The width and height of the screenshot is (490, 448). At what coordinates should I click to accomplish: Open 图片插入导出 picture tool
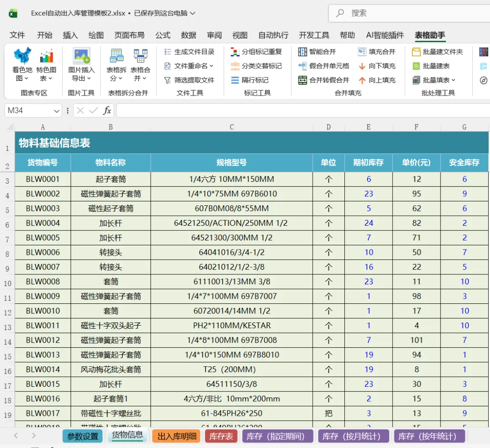[x=81, y=64]
